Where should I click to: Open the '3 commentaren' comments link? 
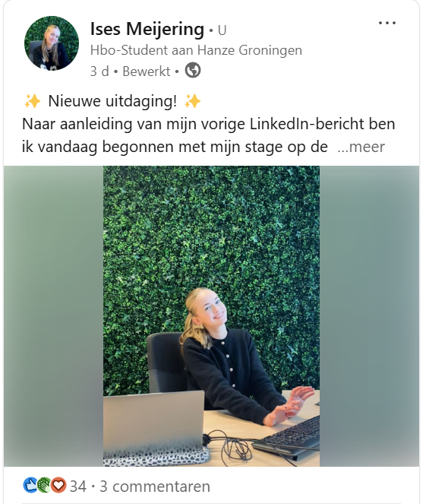coord(155,487)
